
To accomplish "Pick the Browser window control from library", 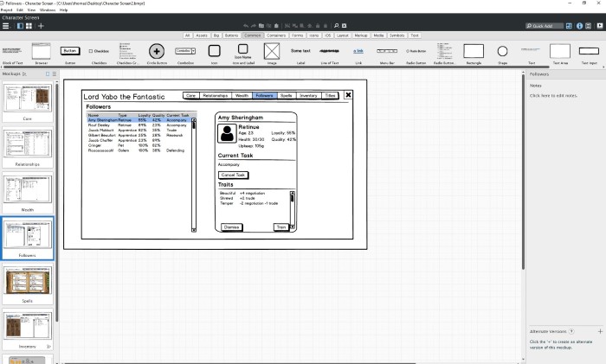I will pos(41,54).
